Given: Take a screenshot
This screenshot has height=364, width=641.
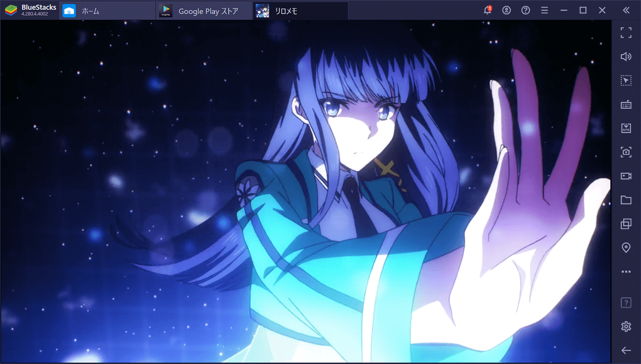Looking at the screenshot, I should pyautogui.click(x=626, y=152).
